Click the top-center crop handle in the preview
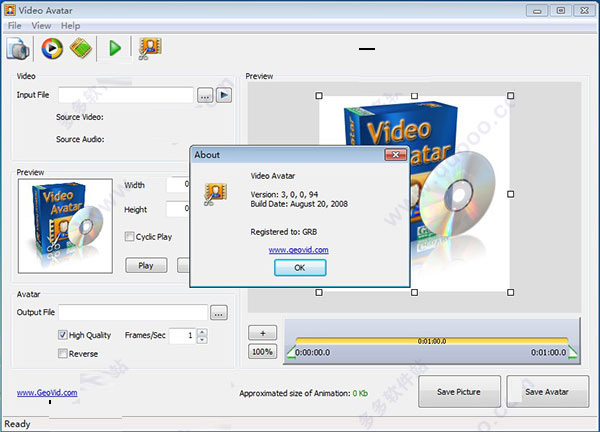Image resolution: width=600 pixels, height=432 pixels. click(x=414, y=96)
